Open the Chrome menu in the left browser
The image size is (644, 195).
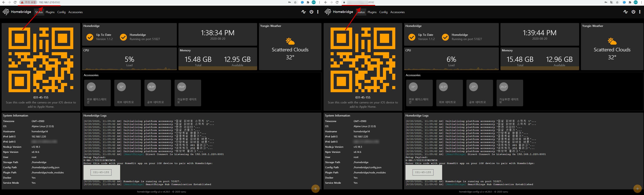(319, 2)
